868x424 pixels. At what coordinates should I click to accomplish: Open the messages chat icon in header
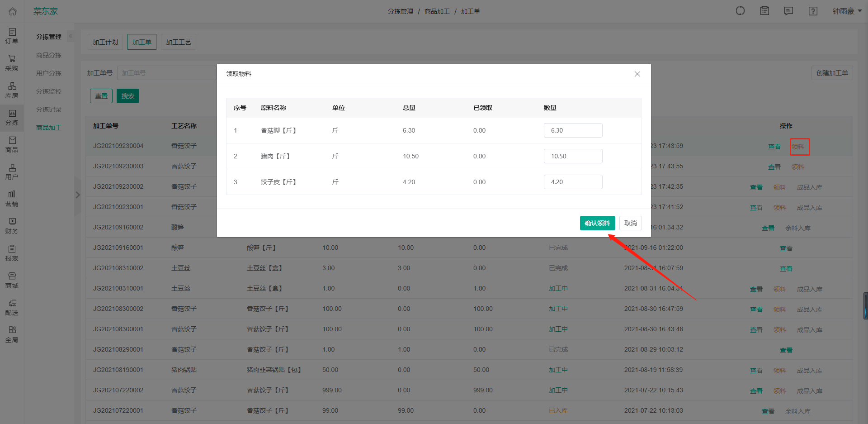tap(788, 11)
